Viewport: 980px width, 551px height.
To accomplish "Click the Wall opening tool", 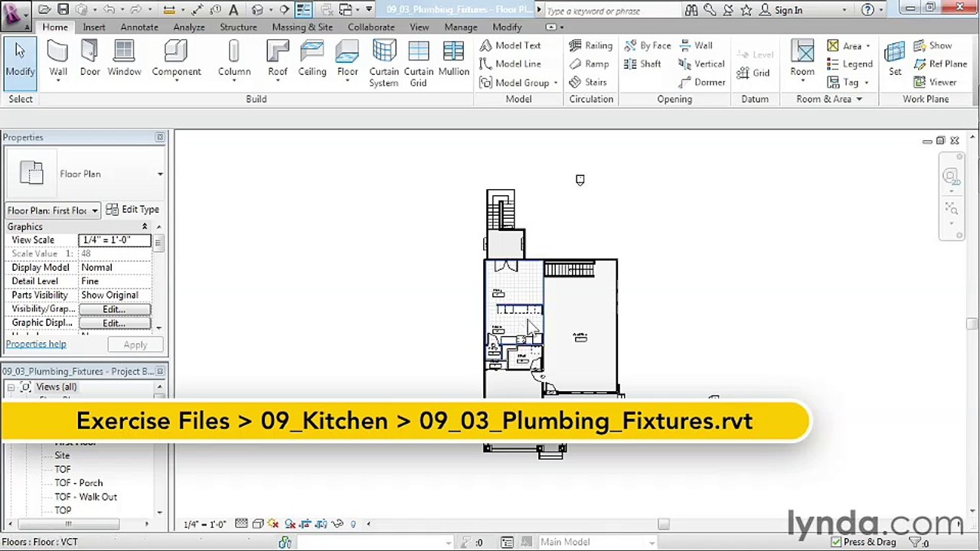I will [x=696, y=46].
